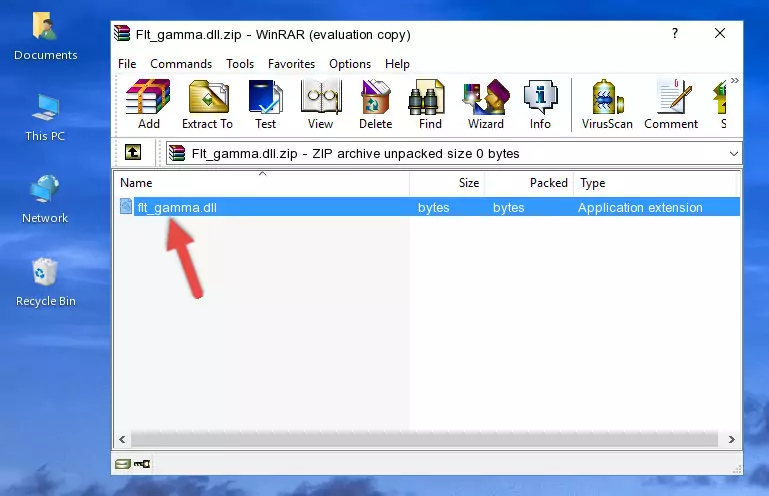The height and width of the screenshot is (496, 769).
Task: Open the File menu
Action: (127, 64)
